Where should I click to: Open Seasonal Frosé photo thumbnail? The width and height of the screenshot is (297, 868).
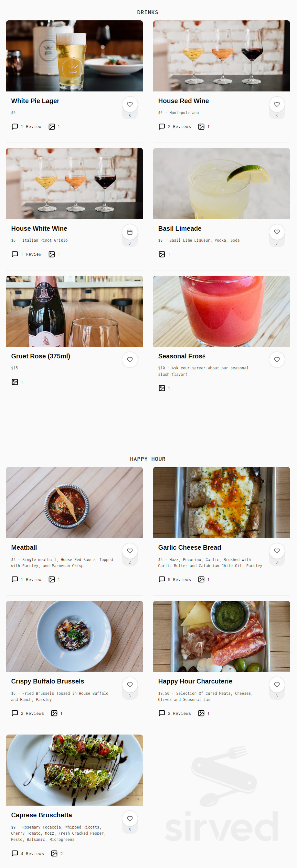click(x=221, y=311)
